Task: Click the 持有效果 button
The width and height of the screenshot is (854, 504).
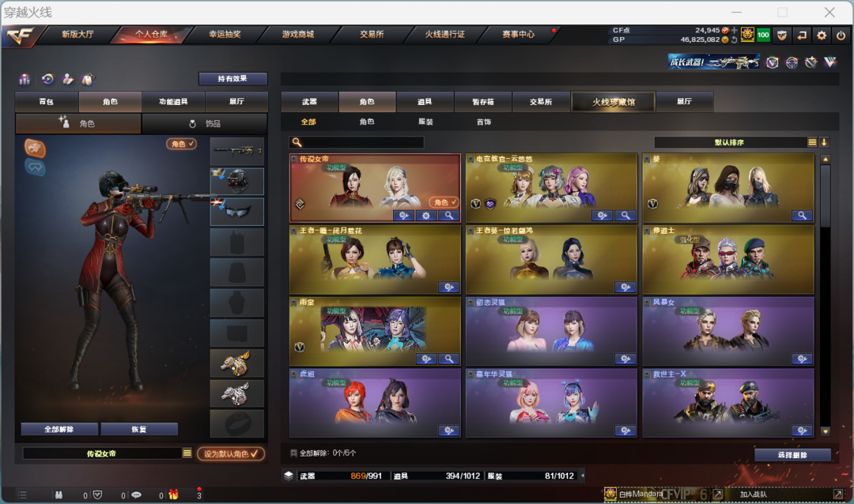Action: [232, 78]
